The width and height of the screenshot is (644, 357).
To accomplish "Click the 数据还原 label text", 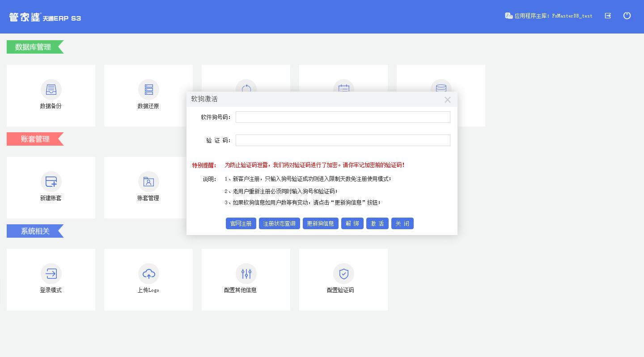I will [148, 106].
